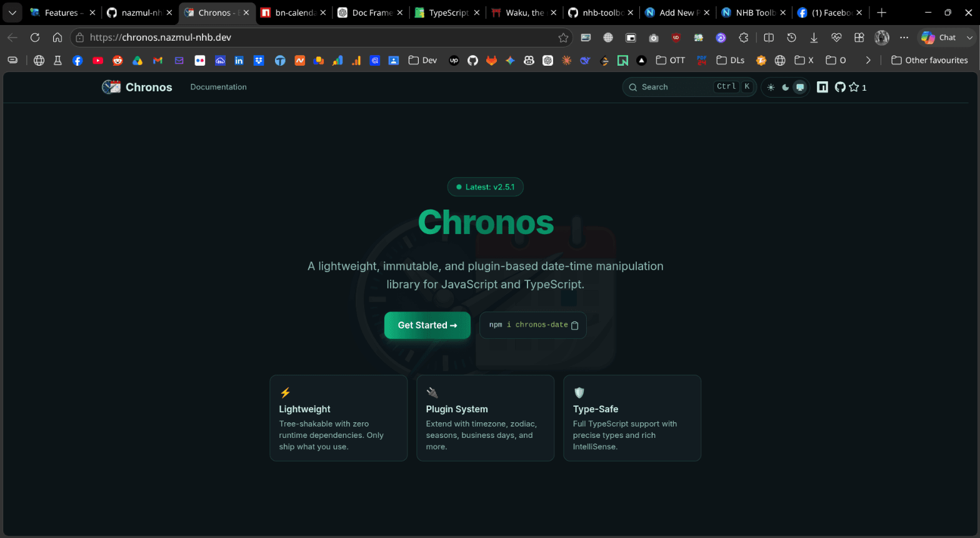Image resolution: width=980 pixels, height=538 pixels.
Task: Refresh the page
Action: pos(35,38)
